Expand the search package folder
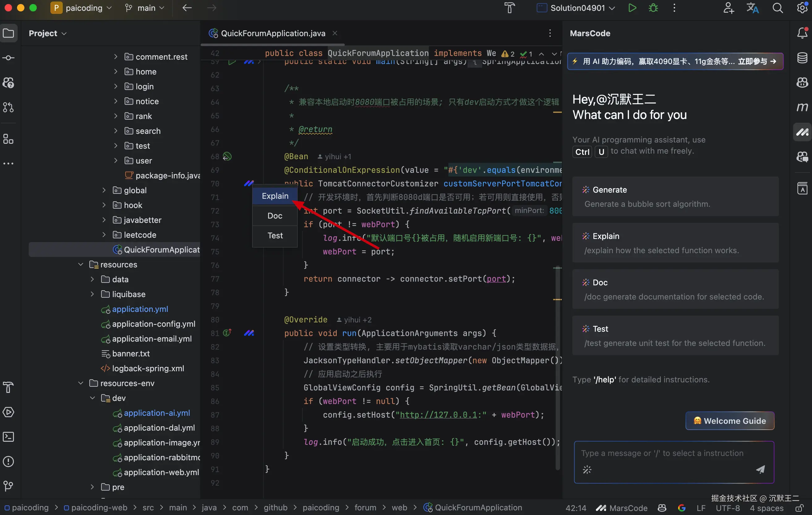The width and height of the screenshot is (812, 515). point(116,131)
